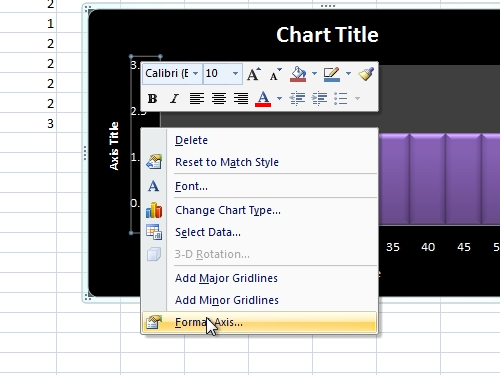500x375 pixels.
Task: Apply the shape fill paint bucket
Action: point(298,74)
